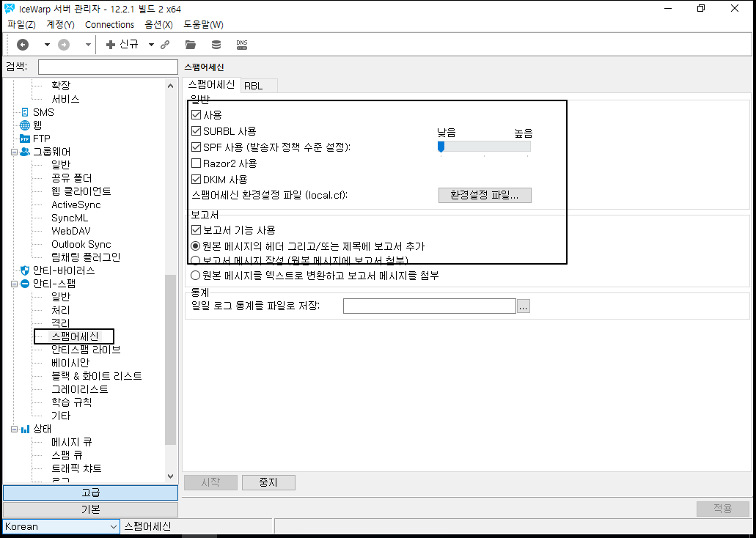The width and height of the screenshot is (756, 538).
Task: Click the 검색 search input field
Action: (108, 67)
